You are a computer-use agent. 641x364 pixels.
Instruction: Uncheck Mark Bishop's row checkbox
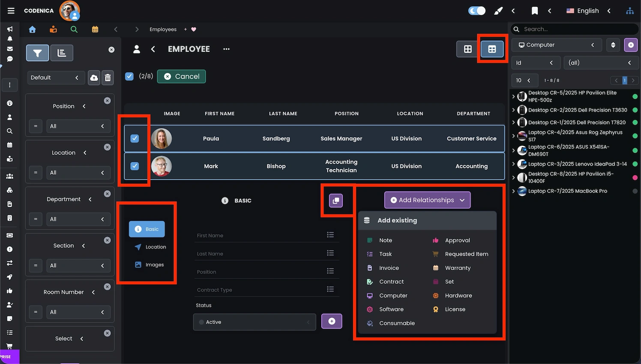[135, 166]
